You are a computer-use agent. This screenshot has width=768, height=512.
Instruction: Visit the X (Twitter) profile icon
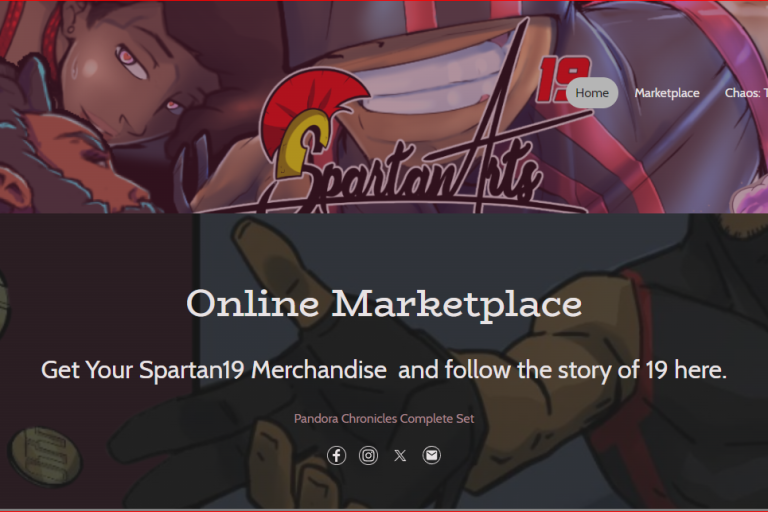[x=400, y=456]
